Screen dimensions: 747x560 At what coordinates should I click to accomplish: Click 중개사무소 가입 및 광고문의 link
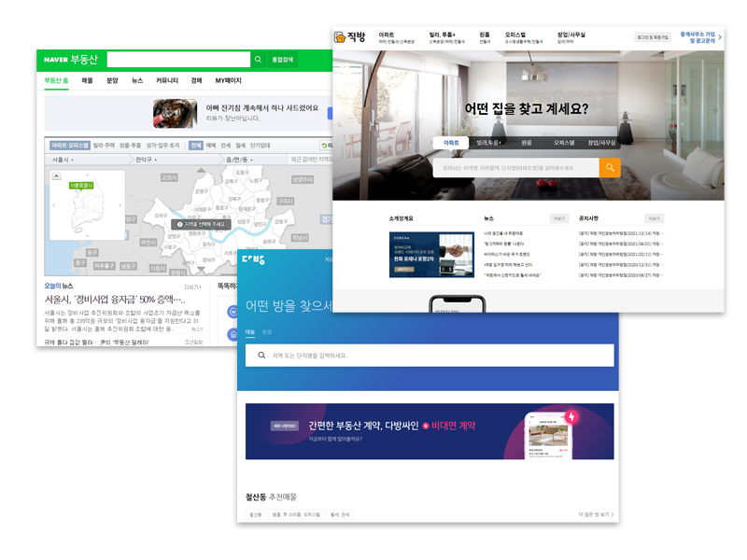click(698, 37)
